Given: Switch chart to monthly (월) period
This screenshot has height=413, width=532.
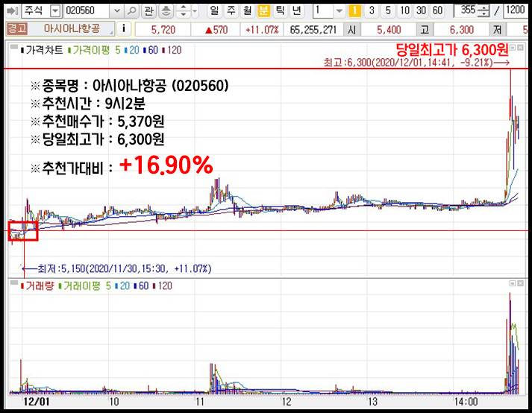Looking at the screenshot, I should click(247, 10).
